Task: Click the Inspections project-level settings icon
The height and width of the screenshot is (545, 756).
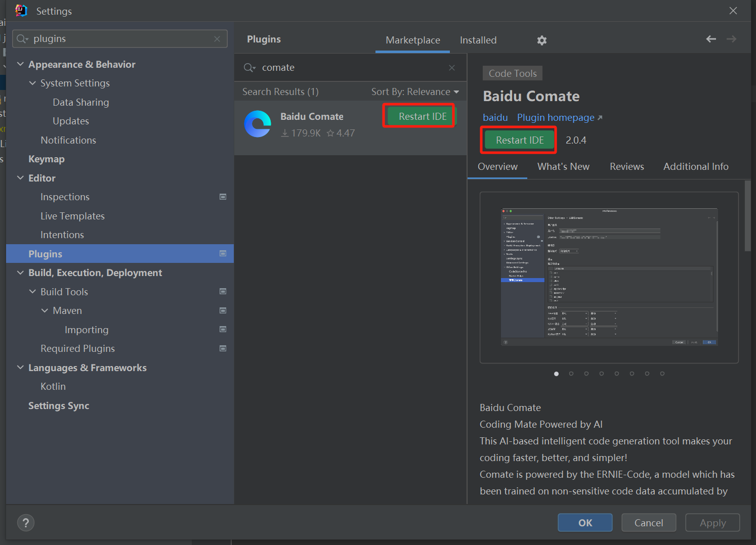Action: [x=223, y=197]
